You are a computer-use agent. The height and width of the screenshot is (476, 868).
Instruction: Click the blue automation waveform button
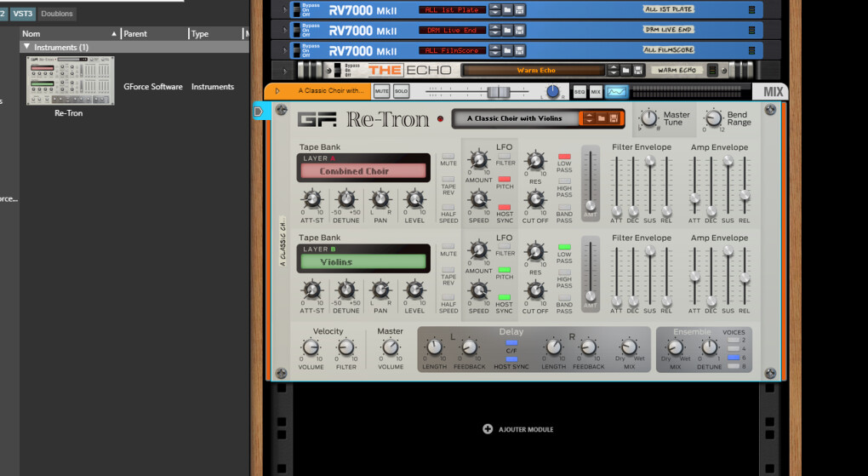(x=616, y=92)
